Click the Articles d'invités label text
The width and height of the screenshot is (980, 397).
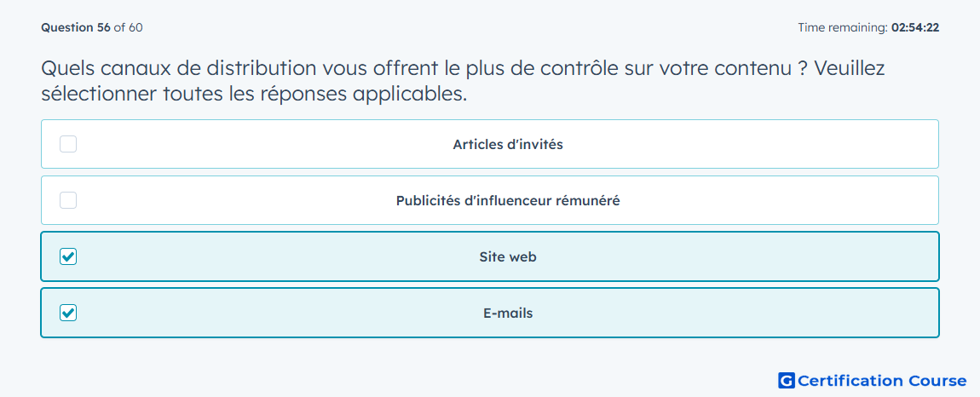coord(508,145)
